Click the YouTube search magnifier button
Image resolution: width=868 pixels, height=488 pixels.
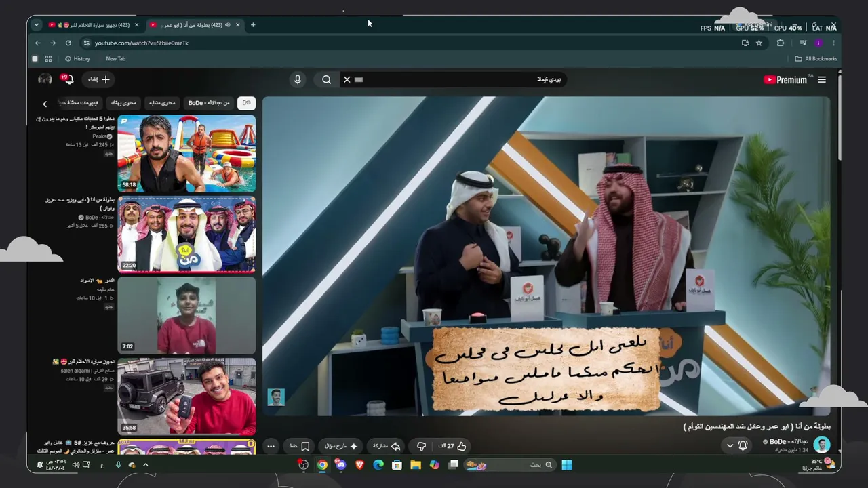click(x=326, y=79)
